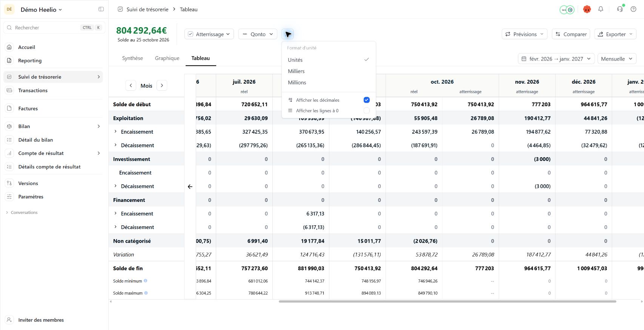Switch to the Graphique tab
644x330 pixels.
coord(167,58)
